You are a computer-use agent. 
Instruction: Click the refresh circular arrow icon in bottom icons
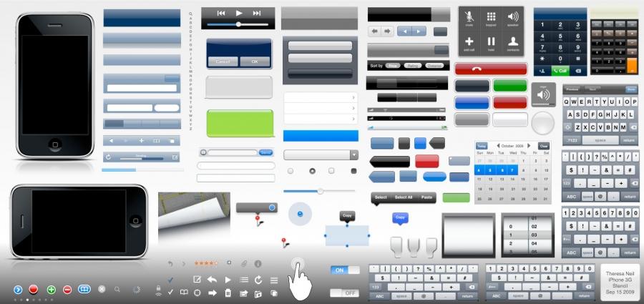pyautogui.click(x=258, y=280)
